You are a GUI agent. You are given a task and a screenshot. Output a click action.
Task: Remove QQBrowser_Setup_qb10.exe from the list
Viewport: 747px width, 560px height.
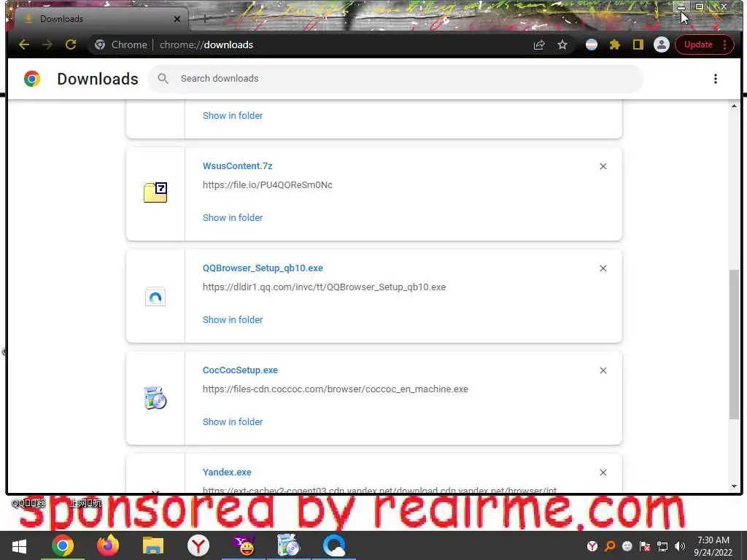point(603,268)
